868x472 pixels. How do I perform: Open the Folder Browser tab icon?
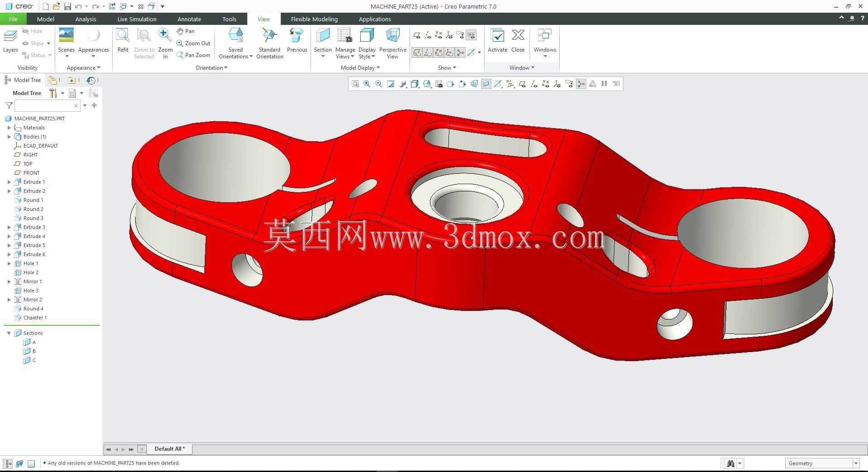[x=53, y=80]
